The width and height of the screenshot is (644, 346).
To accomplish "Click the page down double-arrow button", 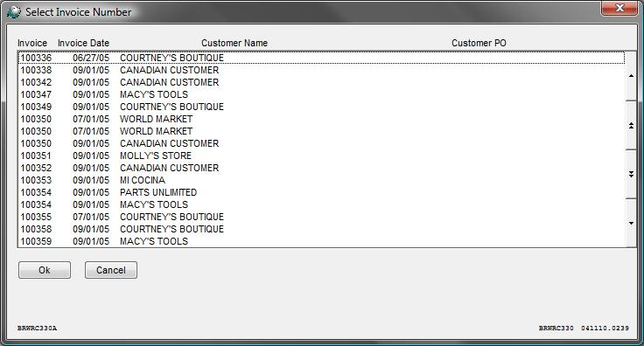I will tap(631, 174).
